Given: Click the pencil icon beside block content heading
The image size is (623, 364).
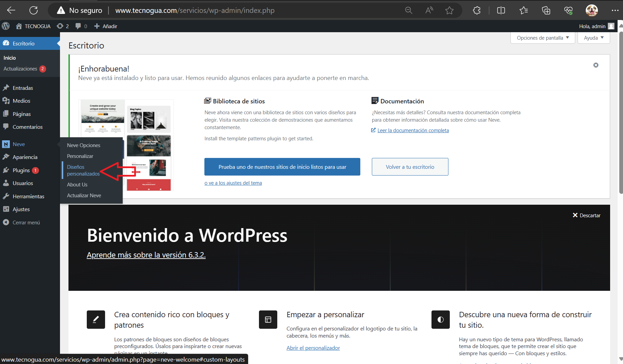Looking at the screenshot, I should pyautogui.click(x=96, y=320).
